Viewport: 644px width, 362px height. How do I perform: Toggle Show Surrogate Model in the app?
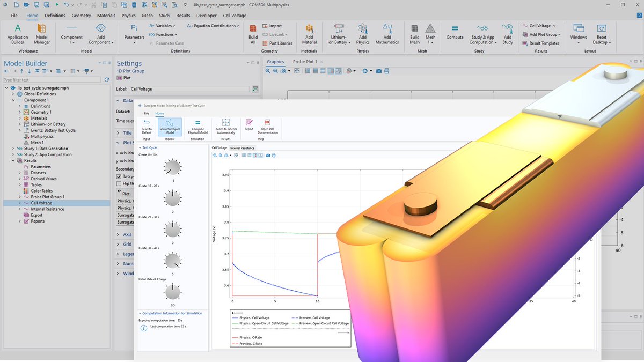click(170, 127)
